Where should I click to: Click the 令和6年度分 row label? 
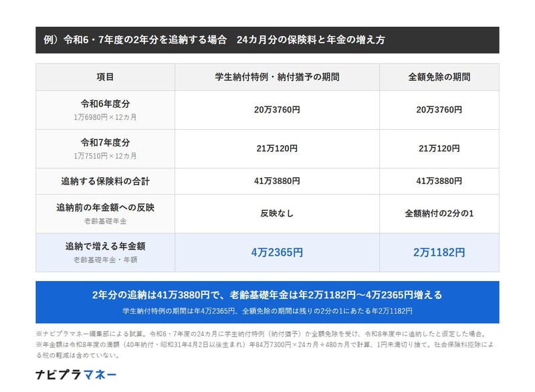click(105, 104)
